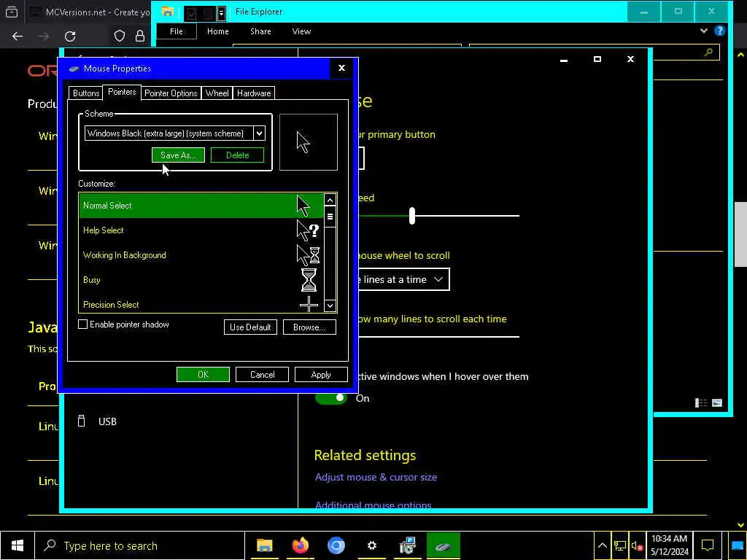
Task: Click the mouse app taskbar icon
Action: pos(443,545)
